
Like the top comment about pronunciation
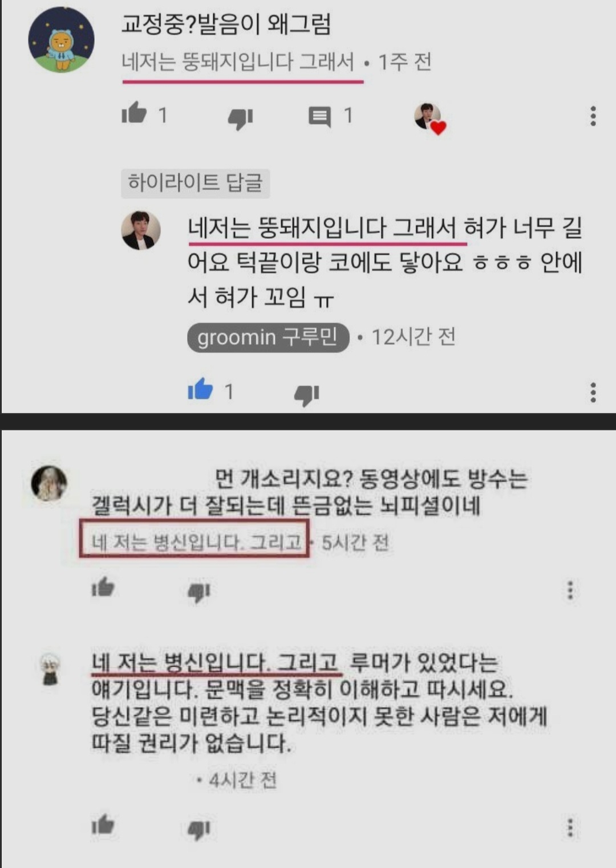[x=135, y=113]
